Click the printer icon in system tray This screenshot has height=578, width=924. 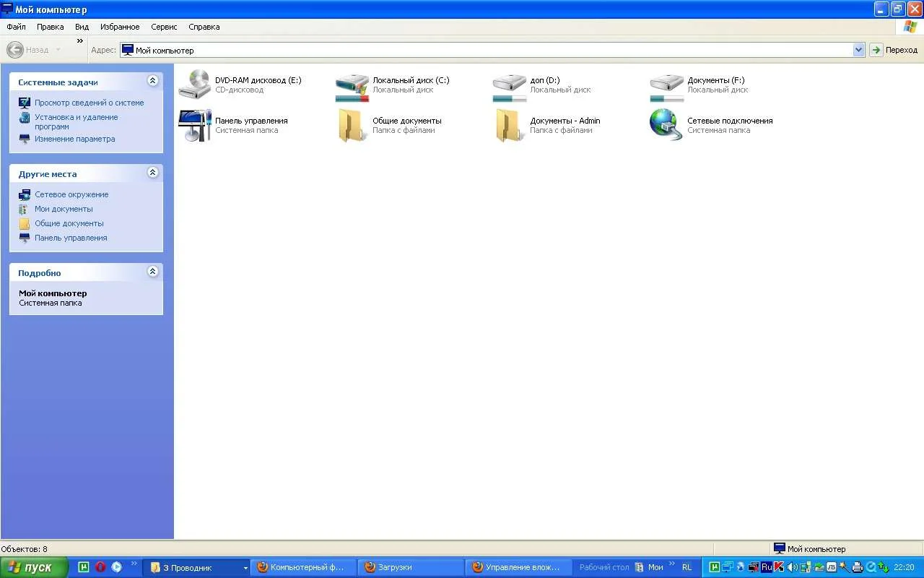pos(858,567)
